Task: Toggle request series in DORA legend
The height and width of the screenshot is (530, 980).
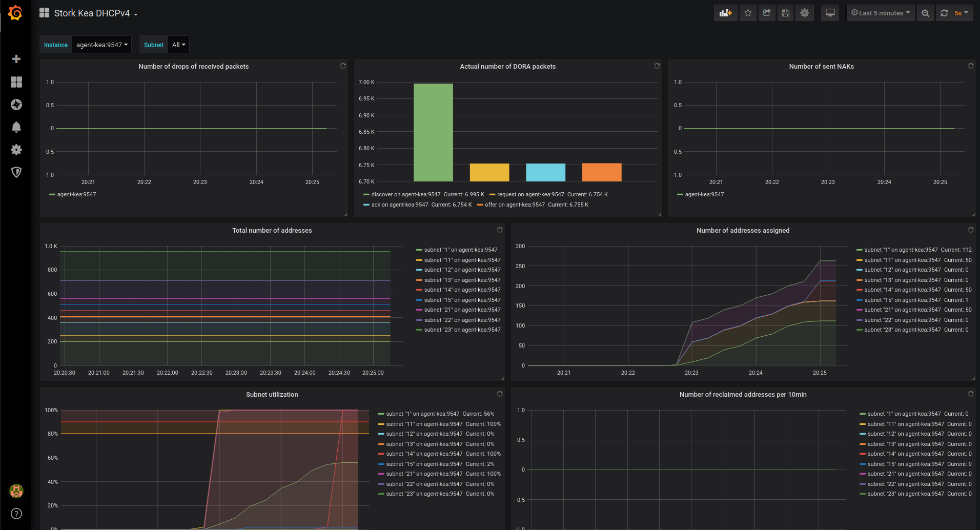Action: point(530,195)
